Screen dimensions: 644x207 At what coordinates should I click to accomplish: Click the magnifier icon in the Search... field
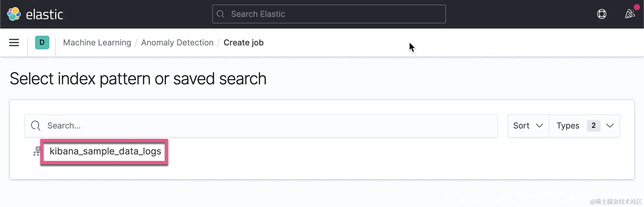coord(35,126)
